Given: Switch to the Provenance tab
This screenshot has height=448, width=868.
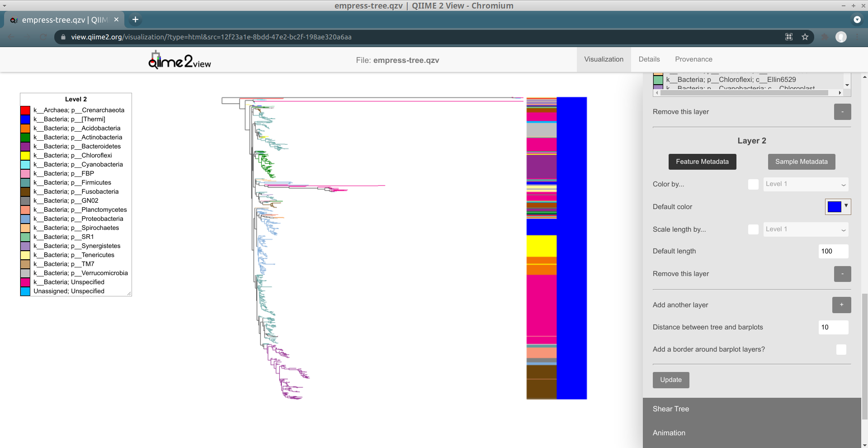Looking at the screenshot, I should coord(693,59).
